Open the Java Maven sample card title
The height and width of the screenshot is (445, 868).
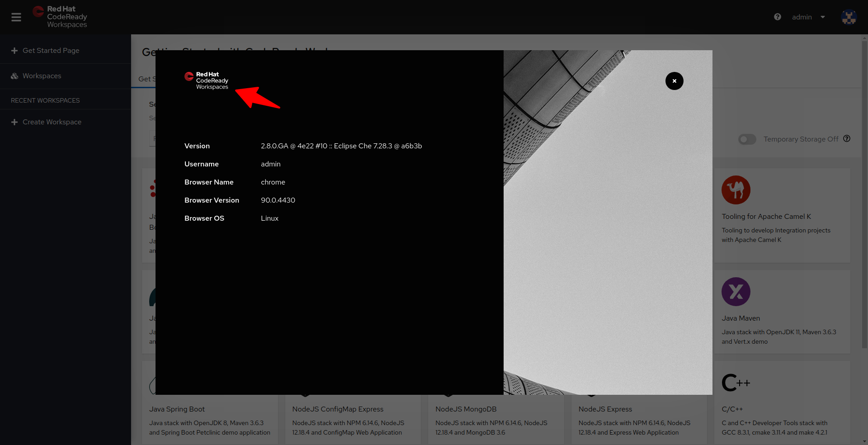pyautogui.click(x=741, y=318)
